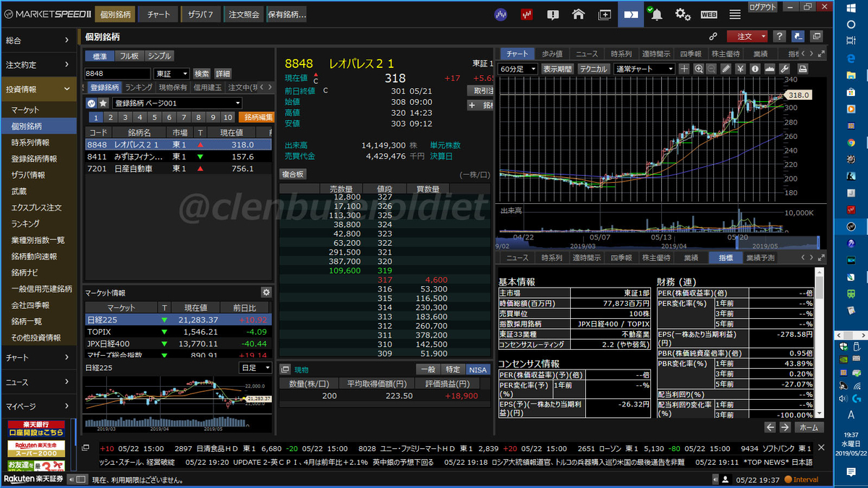Click the star favorites icon
The image size is (868, 488).
[x=103, y=103]
